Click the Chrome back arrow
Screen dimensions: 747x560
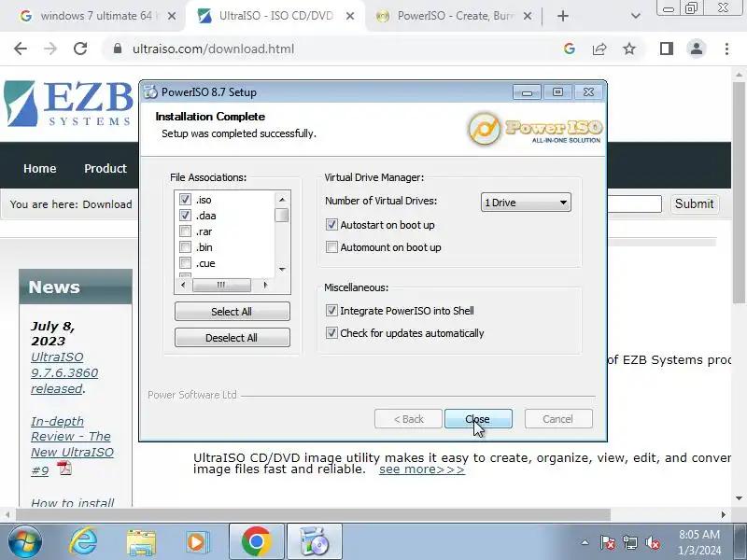click(x=21, y=49)
